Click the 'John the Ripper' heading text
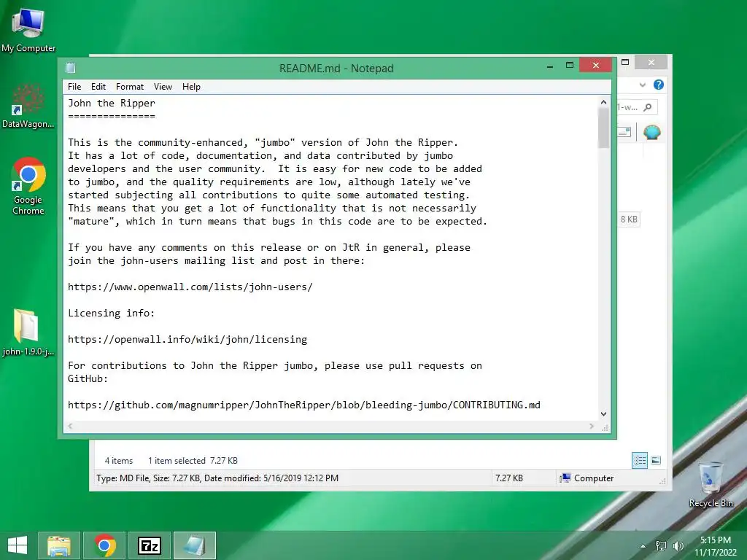 [x=112, y=103]
